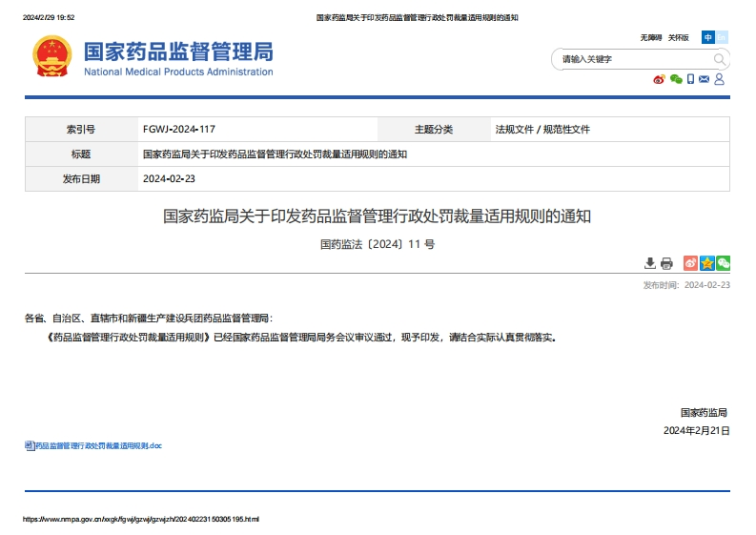Click the doc file icon beside attachment
The image size is (756, 535).
(x=28, y=445)
